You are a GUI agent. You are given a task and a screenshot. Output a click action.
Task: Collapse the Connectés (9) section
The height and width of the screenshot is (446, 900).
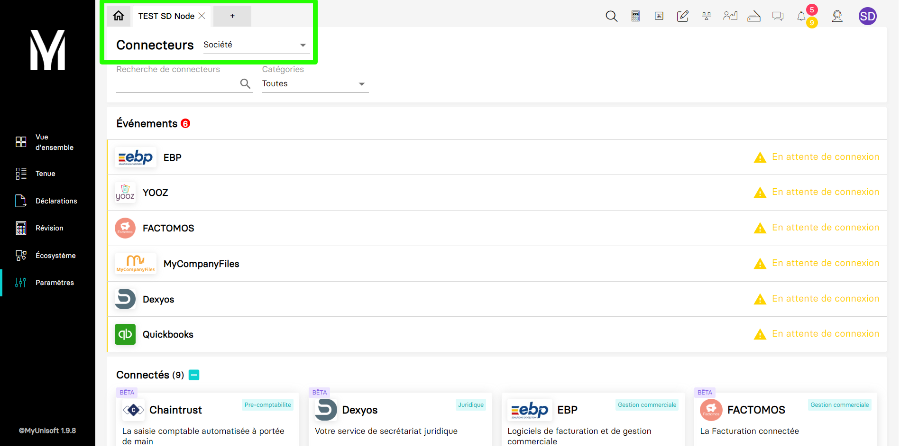[194, 375]
